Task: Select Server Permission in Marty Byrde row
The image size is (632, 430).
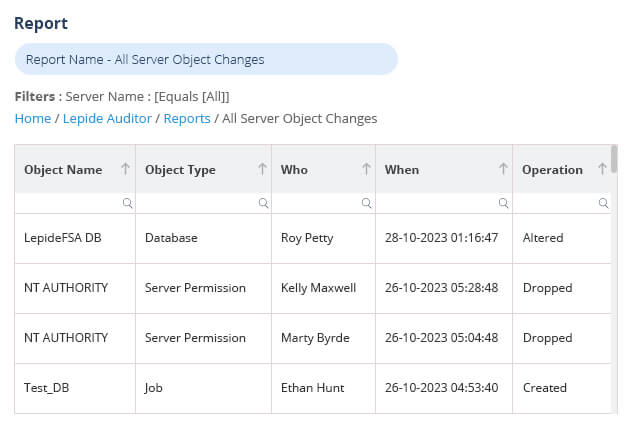Action: tap(204, 339)
